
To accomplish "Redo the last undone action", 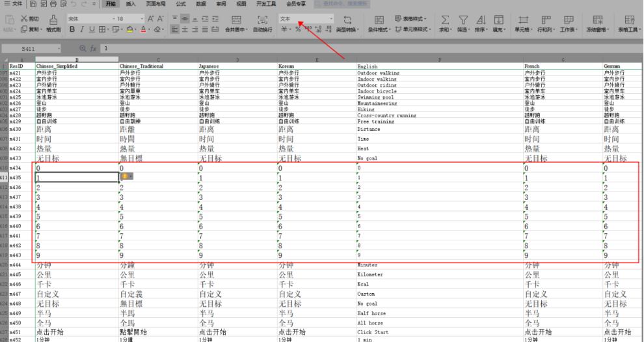I will coord(84,4).
